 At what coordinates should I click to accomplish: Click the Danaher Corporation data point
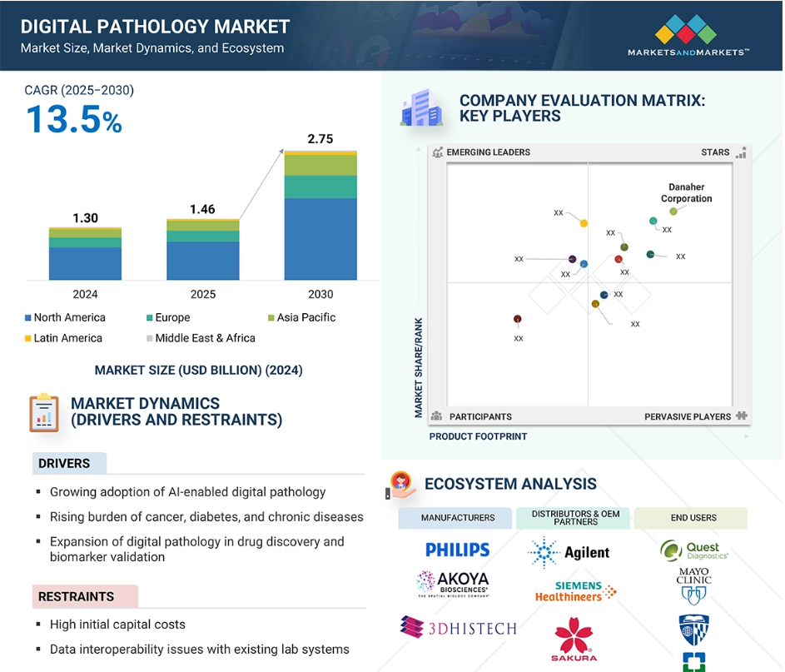(673, 212)
